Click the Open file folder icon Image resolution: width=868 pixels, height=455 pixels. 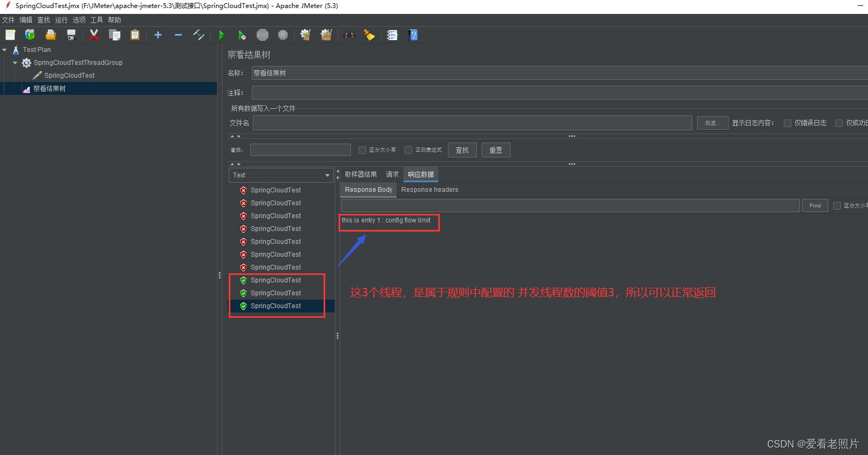click(51, 35)
